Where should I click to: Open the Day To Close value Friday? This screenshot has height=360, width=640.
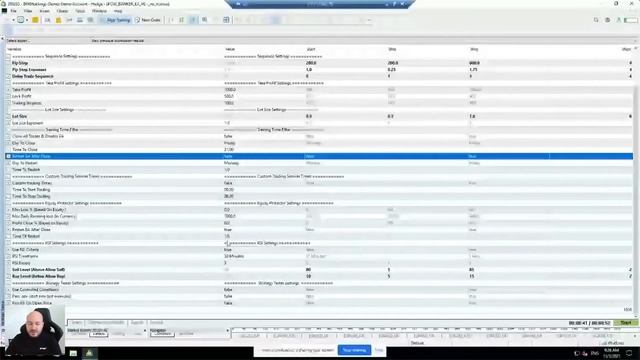(x=230, y=143)
